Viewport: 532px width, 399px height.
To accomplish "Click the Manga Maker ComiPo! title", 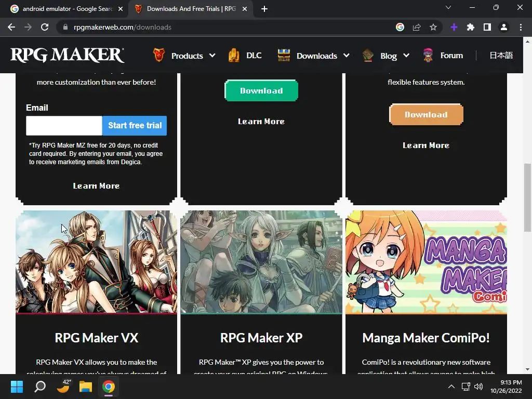I will [x=426, y=338].
